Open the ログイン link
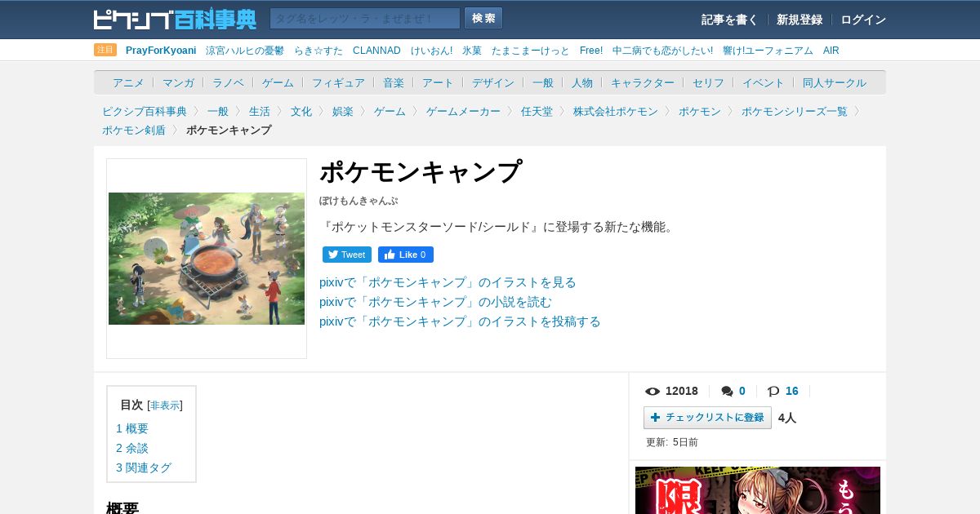Screen dimensions: 980x514 tap(863, 20)
